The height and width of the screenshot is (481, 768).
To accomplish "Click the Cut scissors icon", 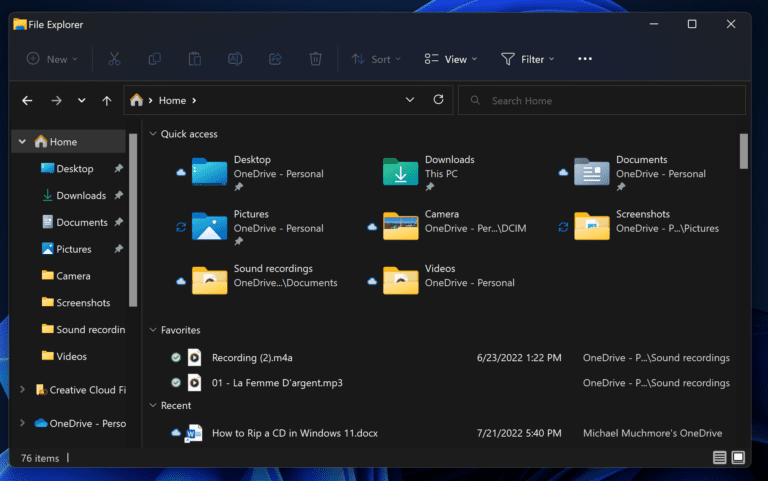I will click(x=114, y=59).
